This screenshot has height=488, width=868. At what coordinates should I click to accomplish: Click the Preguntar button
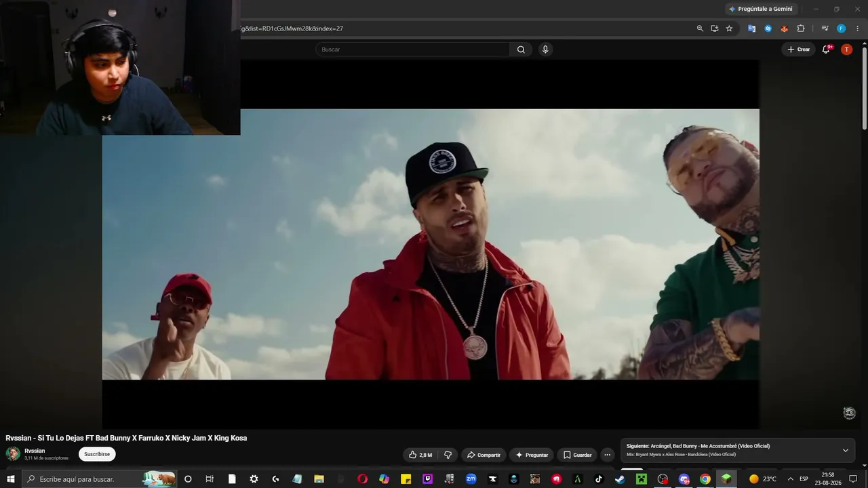[532, 455]
